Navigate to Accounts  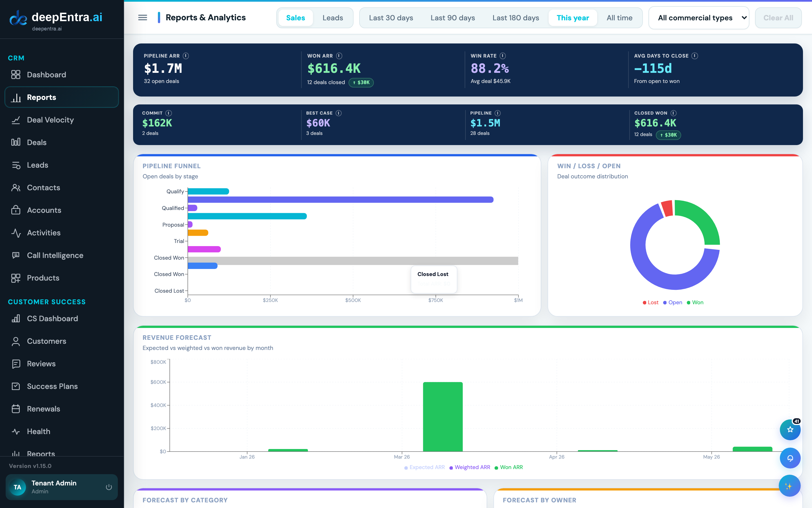coord(62,210)
